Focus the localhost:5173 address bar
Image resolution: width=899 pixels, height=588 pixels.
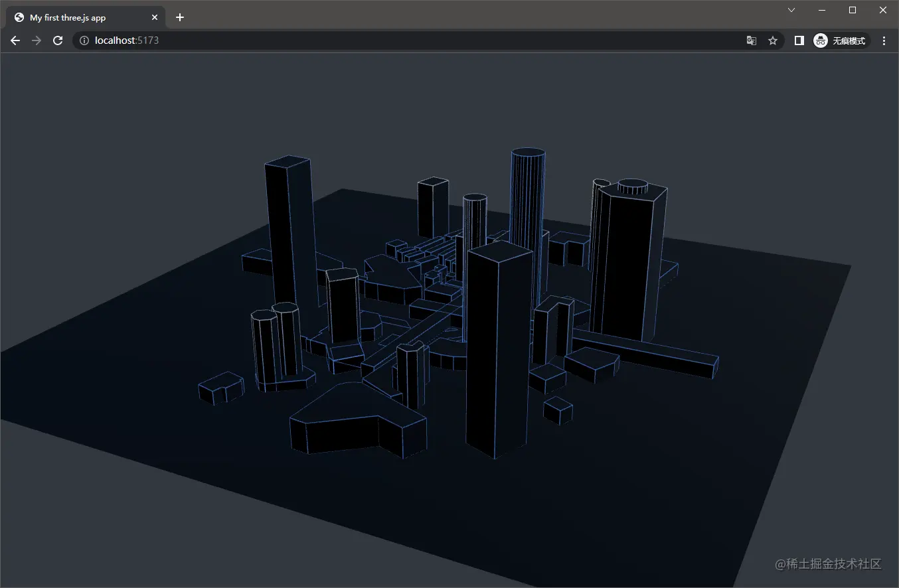[398, 40]
